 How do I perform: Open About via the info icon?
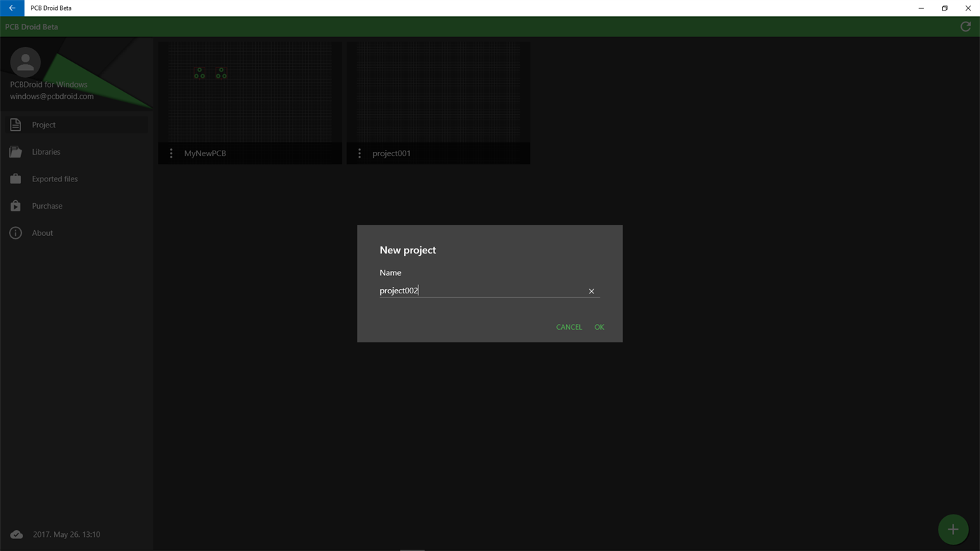[15, 232]
